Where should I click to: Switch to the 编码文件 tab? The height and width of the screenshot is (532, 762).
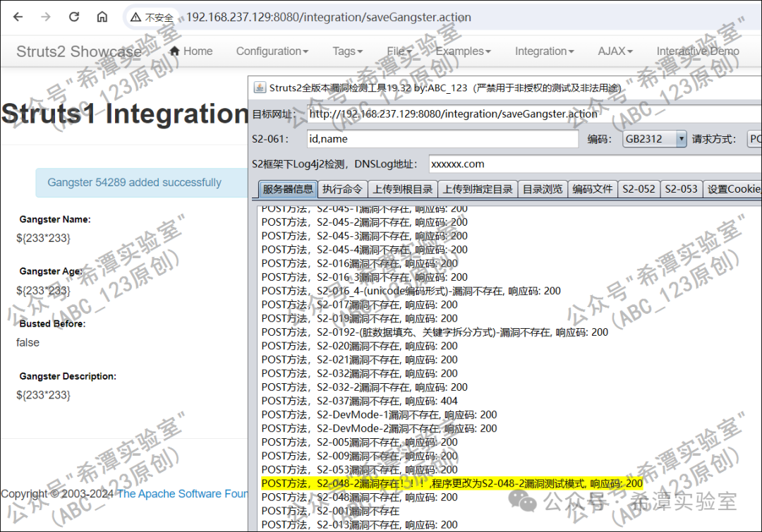[x=593, y=189]
